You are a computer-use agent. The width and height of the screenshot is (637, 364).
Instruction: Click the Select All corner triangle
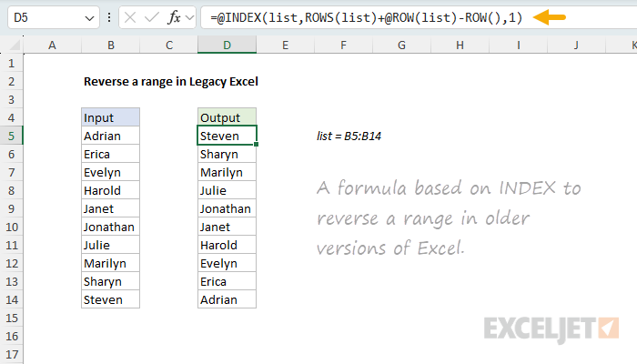[x=15, y=45]
